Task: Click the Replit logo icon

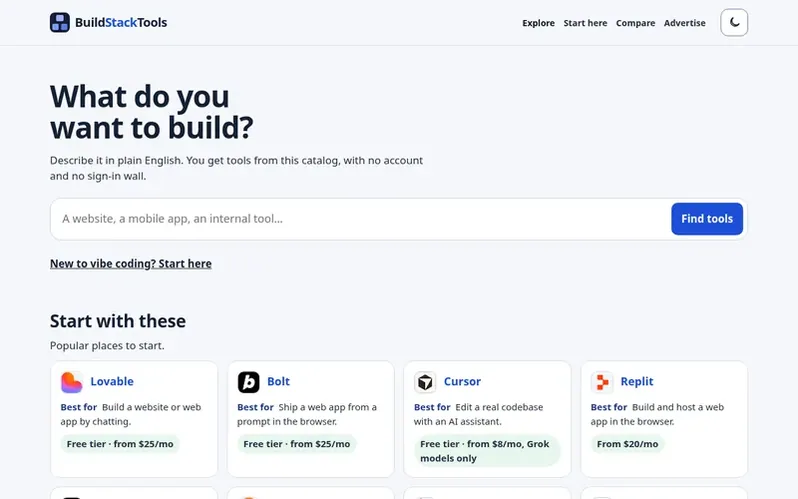Action: point(602,382)
